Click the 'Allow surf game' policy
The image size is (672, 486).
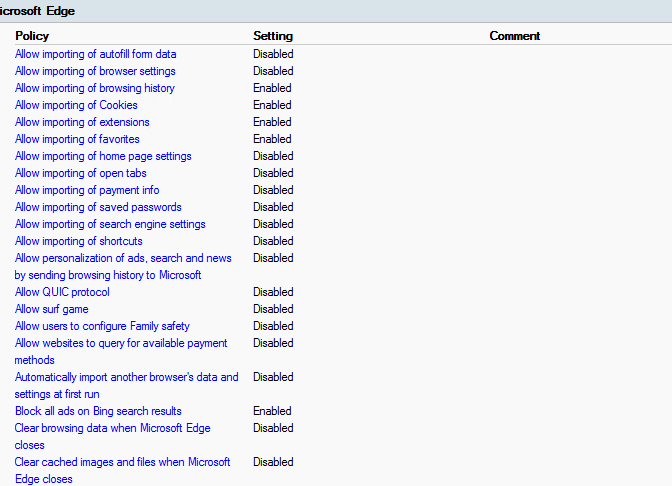pos(52,309)
